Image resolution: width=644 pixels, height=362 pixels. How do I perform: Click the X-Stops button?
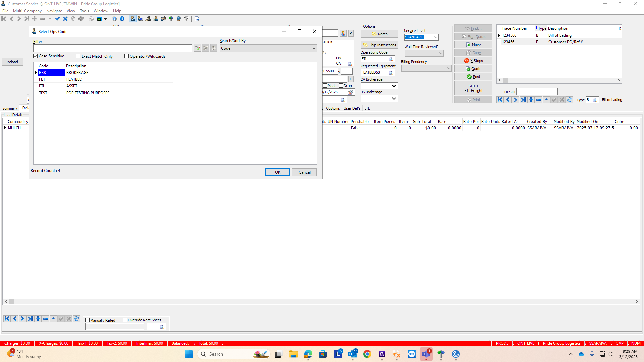click(473, 61)
